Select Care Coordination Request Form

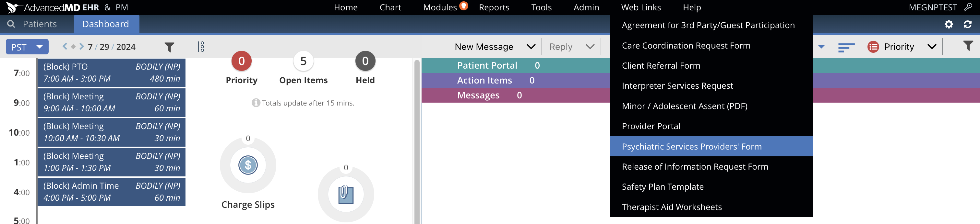(x=711, y=46)
